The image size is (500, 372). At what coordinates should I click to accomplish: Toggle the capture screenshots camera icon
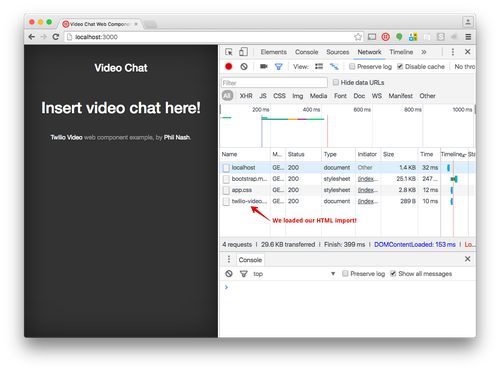coord(264,66)
